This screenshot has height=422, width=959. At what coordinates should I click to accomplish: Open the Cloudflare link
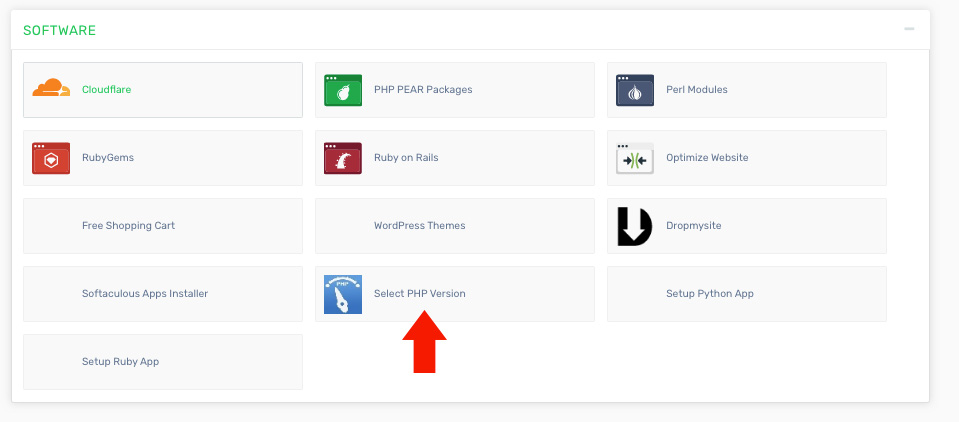(106, 89)
